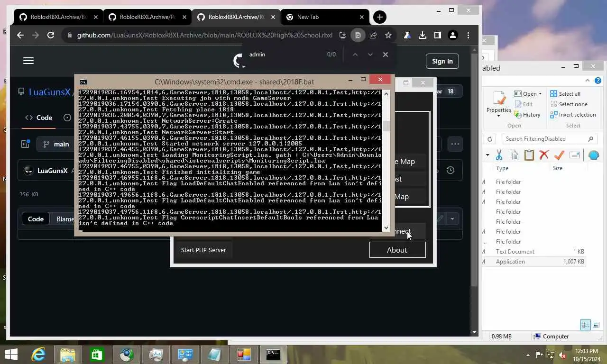The width and height of the screenshot is (607, 364).
Task: Reload the GitHub page
Action: [x=51, y=35]
